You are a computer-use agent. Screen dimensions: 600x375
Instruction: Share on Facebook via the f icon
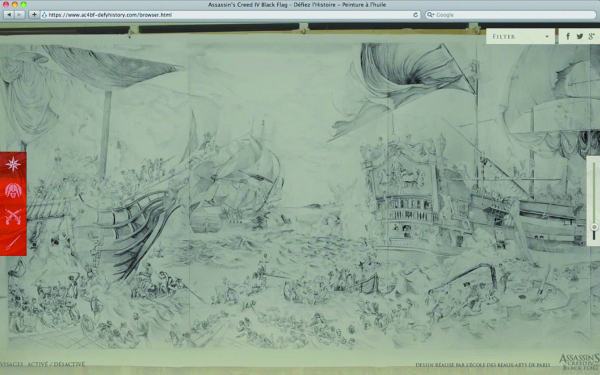568,36
